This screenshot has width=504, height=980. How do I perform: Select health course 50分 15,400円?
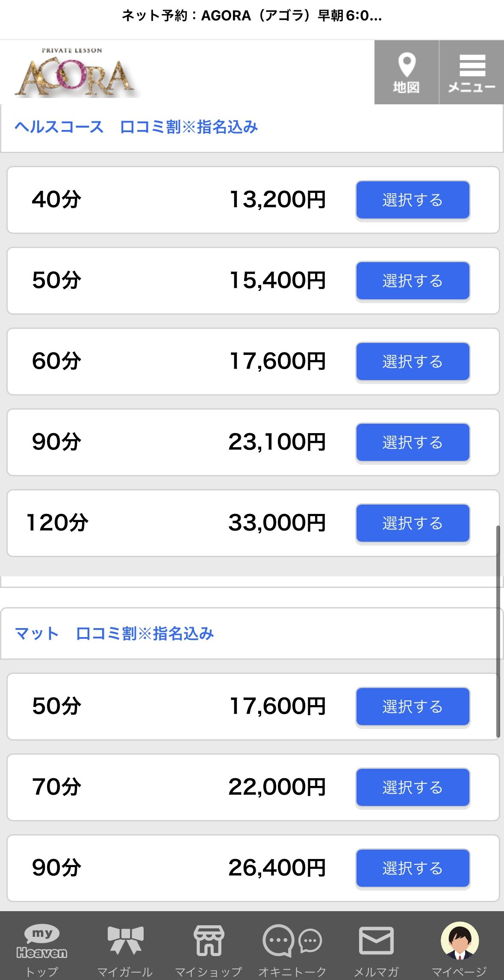coord(413,281)
